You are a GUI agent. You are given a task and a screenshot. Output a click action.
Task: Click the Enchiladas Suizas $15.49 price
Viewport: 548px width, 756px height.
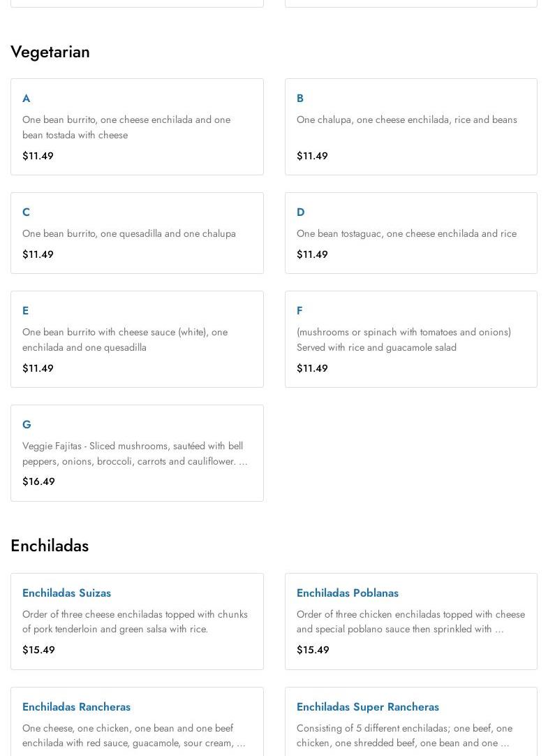click(38, 650)
